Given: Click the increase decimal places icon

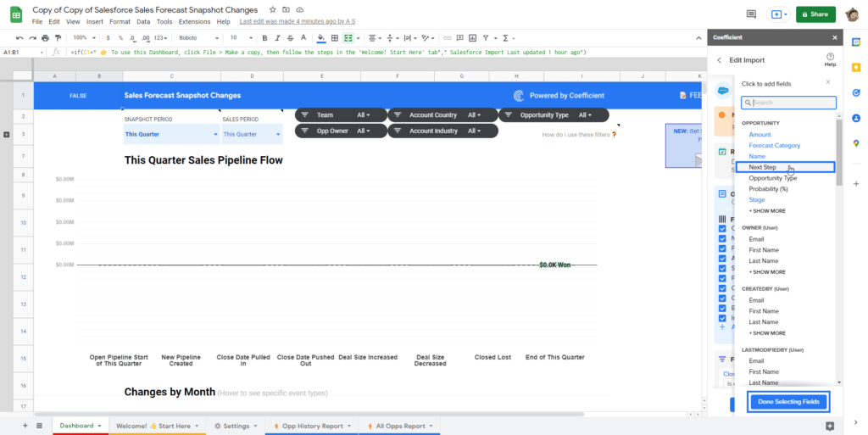Looking at the screenshot, I should 146,37.
